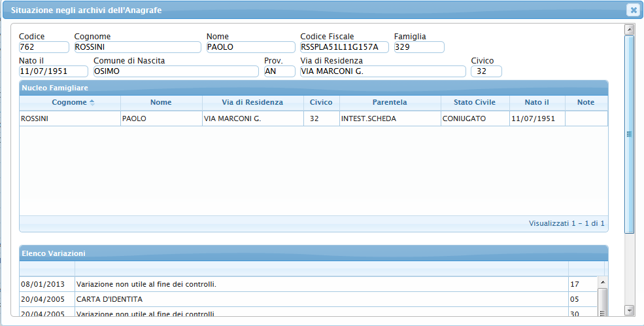The height and width of the screenshot is (326, 644).
Task: Click the main scrollbar down arrow
Action: (x=629, y=310)
